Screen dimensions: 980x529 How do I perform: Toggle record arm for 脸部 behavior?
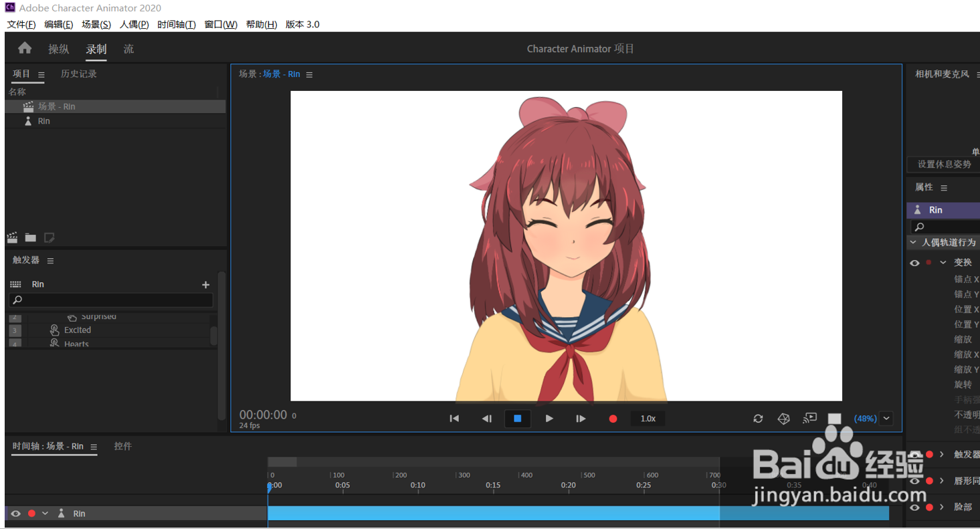tap(929, 508)
